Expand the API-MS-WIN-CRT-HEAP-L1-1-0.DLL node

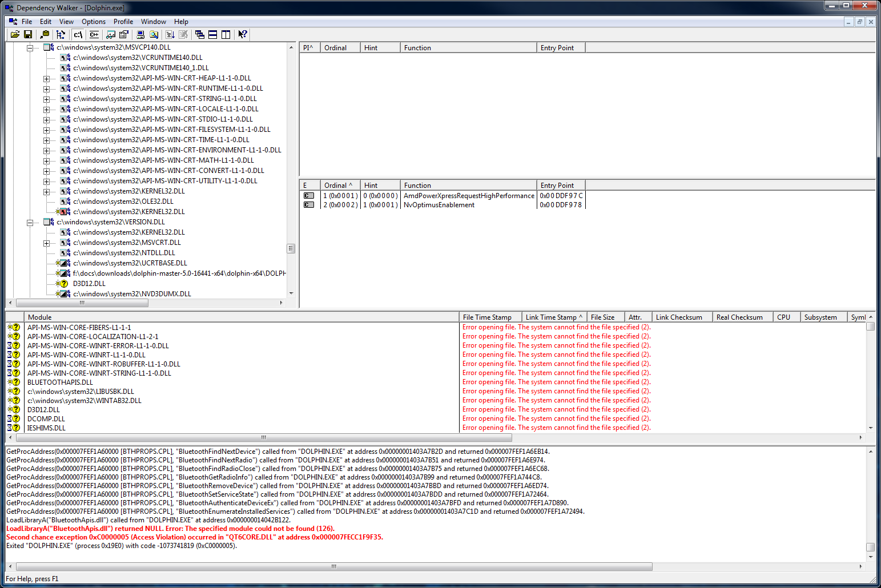[47, 78]
